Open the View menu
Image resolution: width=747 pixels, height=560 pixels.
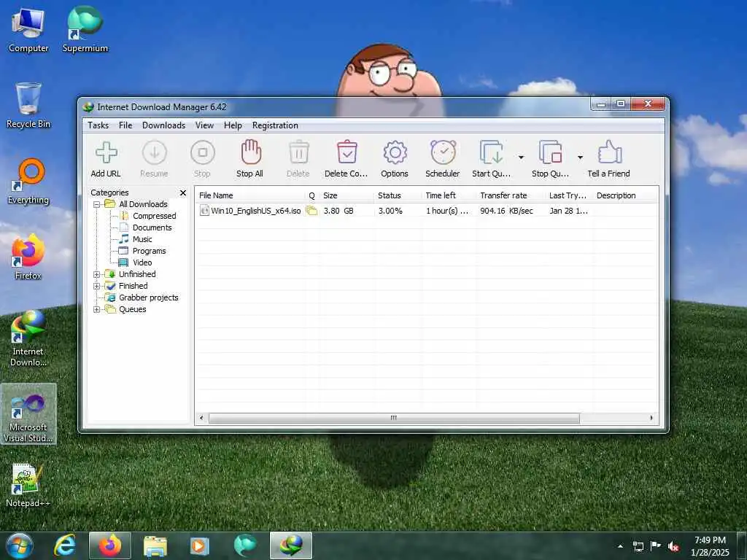pyautogui.click(x=204, y=125)
